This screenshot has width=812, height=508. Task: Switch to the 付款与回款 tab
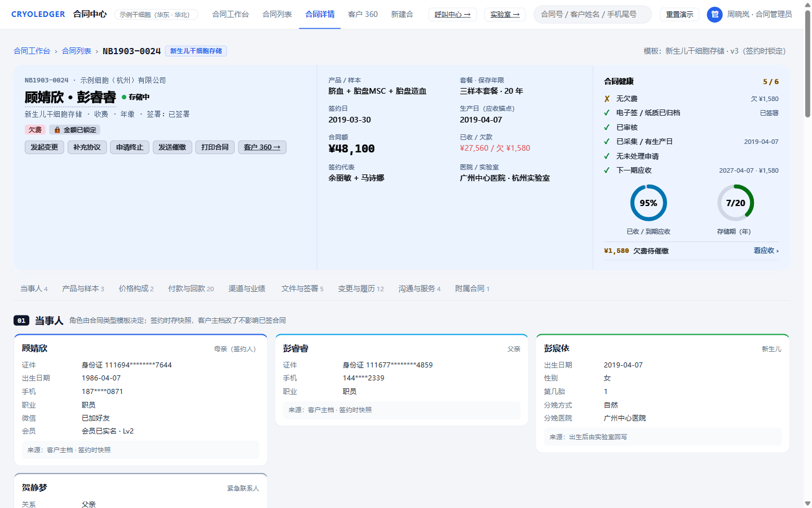191,288
